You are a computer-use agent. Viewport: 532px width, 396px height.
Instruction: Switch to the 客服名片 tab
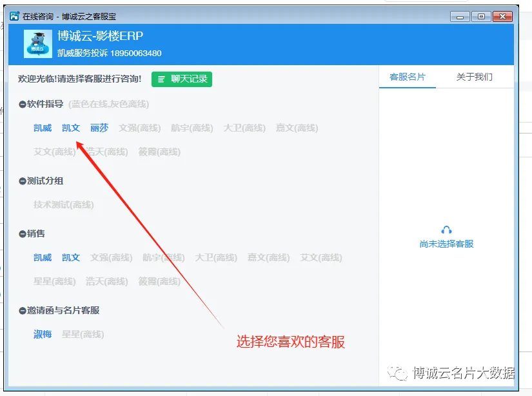click(408, 77)
